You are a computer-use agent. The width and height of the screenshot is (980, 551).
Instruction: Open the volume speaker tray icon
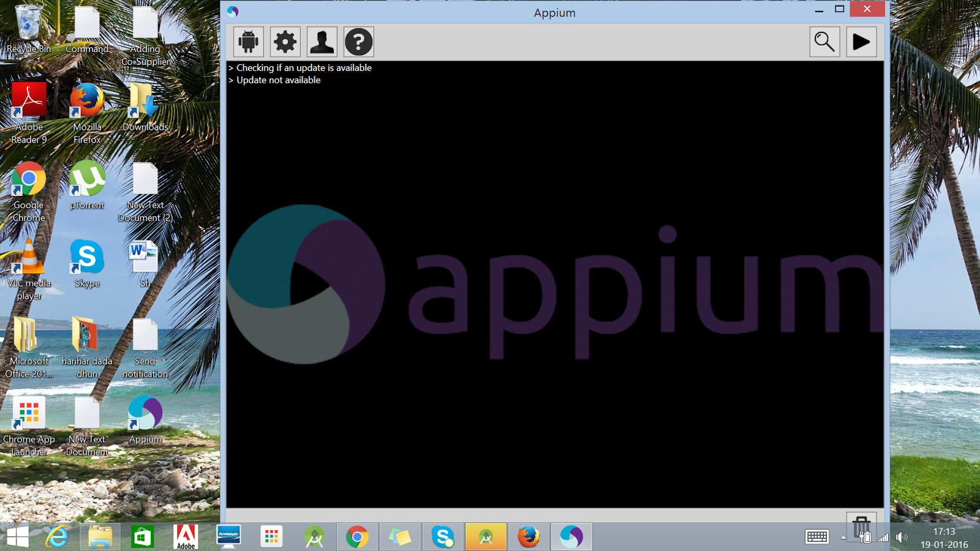pyautogui.click(x=902, y=538)
